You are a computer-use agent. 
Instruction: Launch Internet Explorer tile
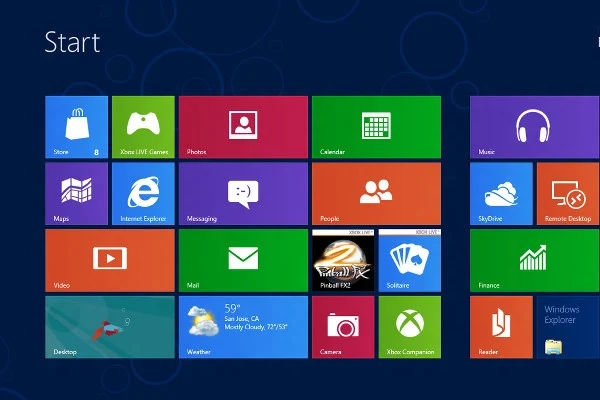click(143, 194)
